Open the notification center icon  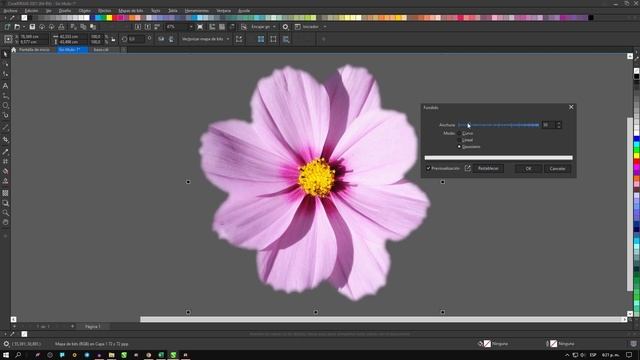(x=629, y=355)
